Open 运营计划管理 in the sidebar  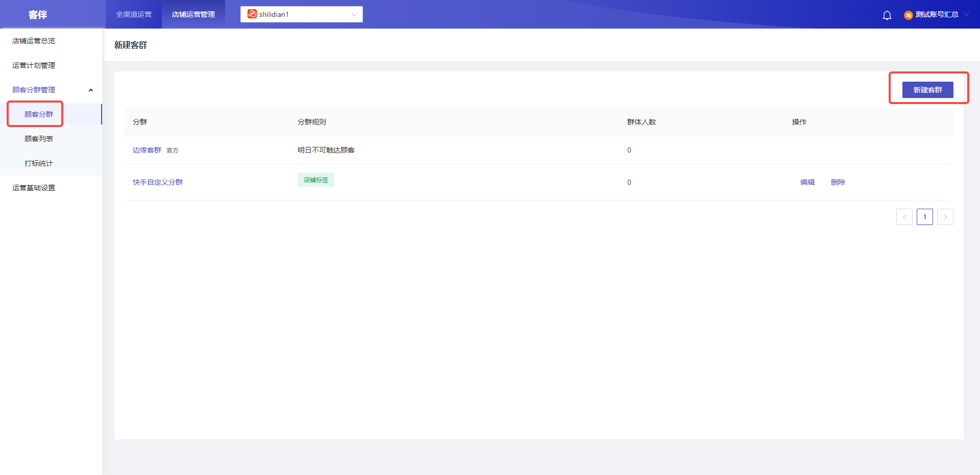[34, 65]
